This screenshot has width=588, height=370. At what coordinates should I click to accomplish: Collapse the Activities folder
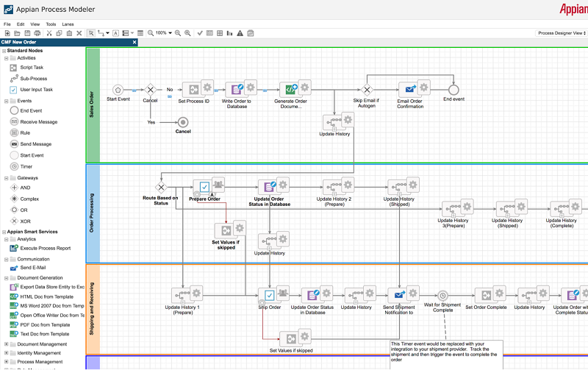6,58
